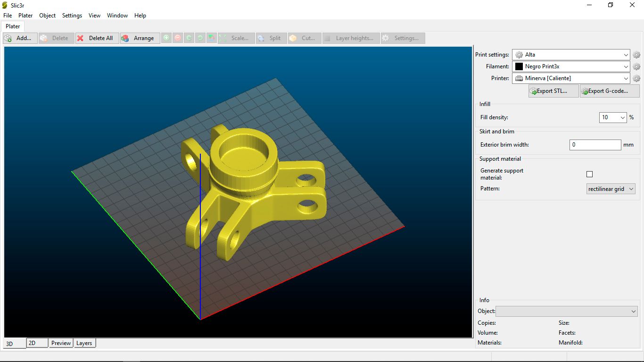Image resolution: width=644 pixels, height=362 pixels.
Task: Click the Materials info label
Action: [489, 343]
